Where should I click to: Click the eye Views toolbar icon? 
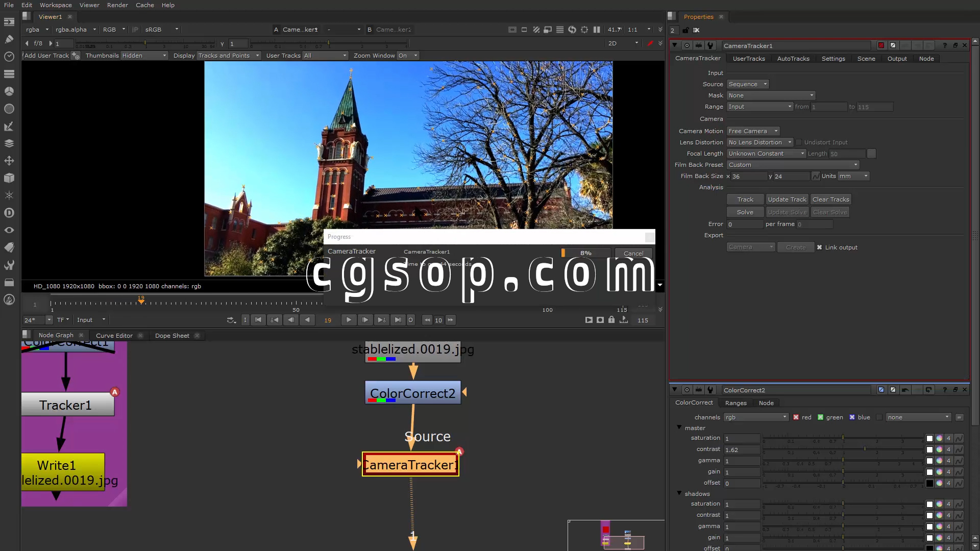9,230
